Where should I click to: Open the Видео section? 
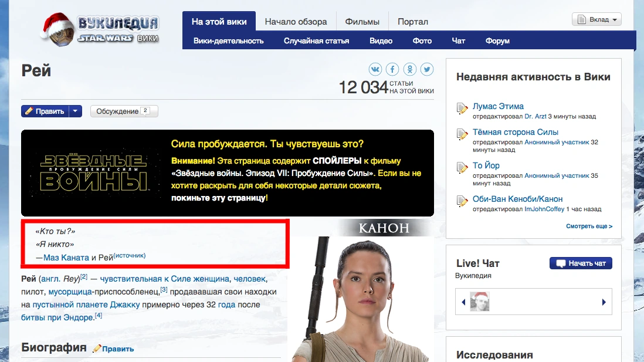click(x=381, y=40)
